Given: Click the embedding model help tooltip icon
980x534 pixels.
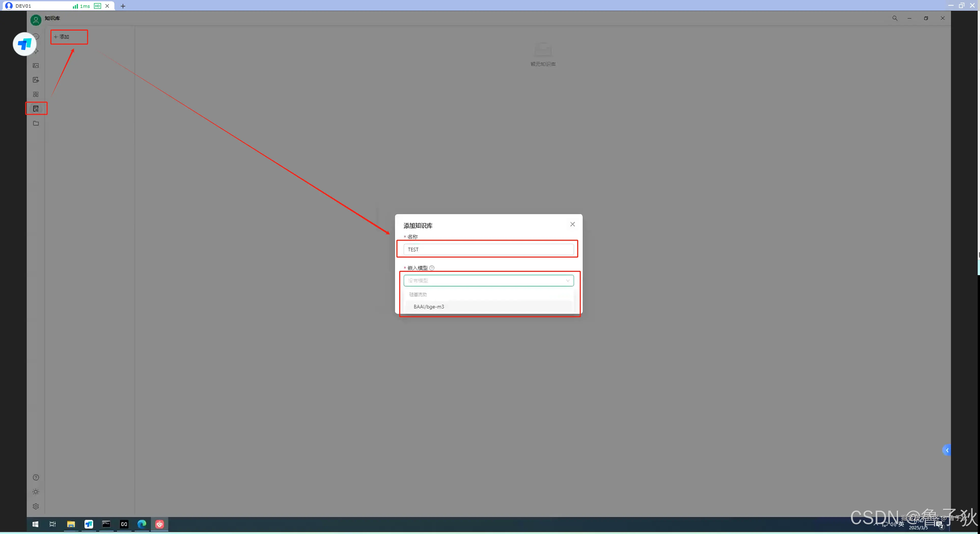Looking at the screenshot, I should [x=432, y=268].
